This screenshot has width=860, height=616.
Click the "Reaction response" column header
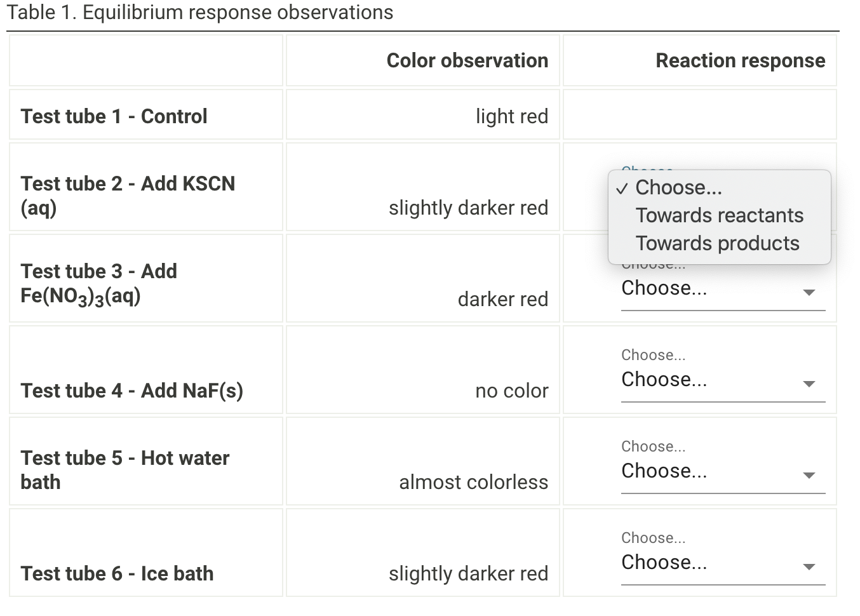coord(740,60)
